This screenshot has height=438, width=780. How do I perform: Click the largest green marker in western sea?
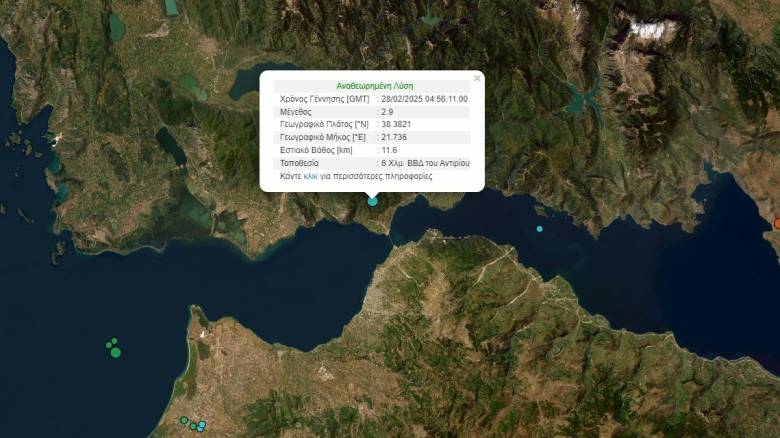[x=116, y=352]
